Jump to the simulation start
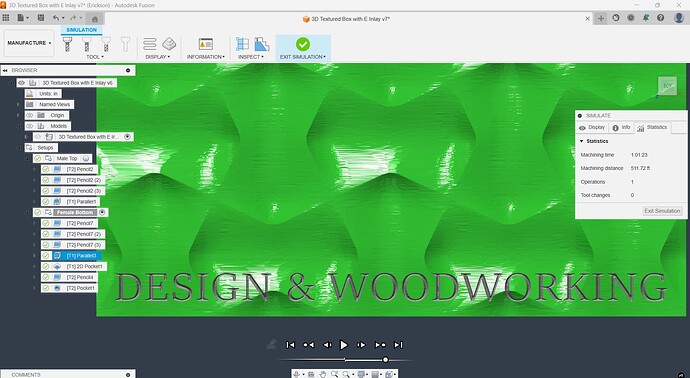 [x=290, y=345]
